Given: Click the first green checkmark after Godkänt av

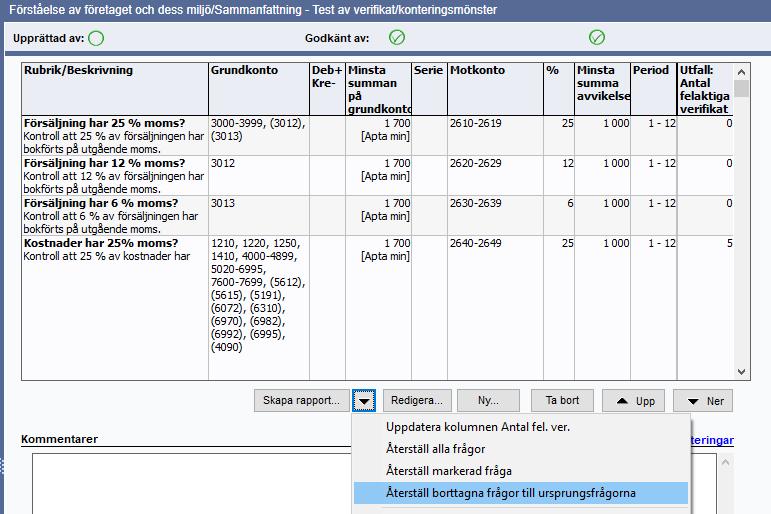Looking at the screenshot, I should (x=397, y=37).
